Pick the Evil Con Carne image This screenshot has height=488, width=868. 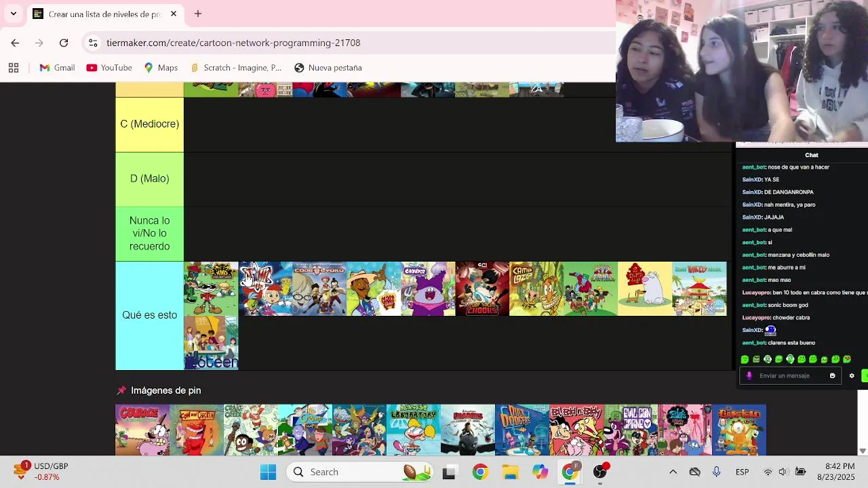point(631,430)
